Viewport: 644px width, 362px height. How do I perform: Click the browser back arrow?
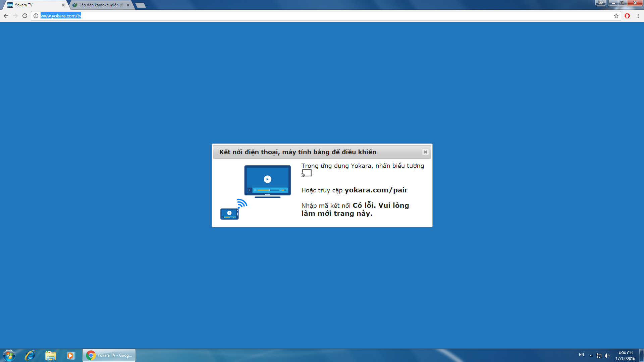pos(6,16)
